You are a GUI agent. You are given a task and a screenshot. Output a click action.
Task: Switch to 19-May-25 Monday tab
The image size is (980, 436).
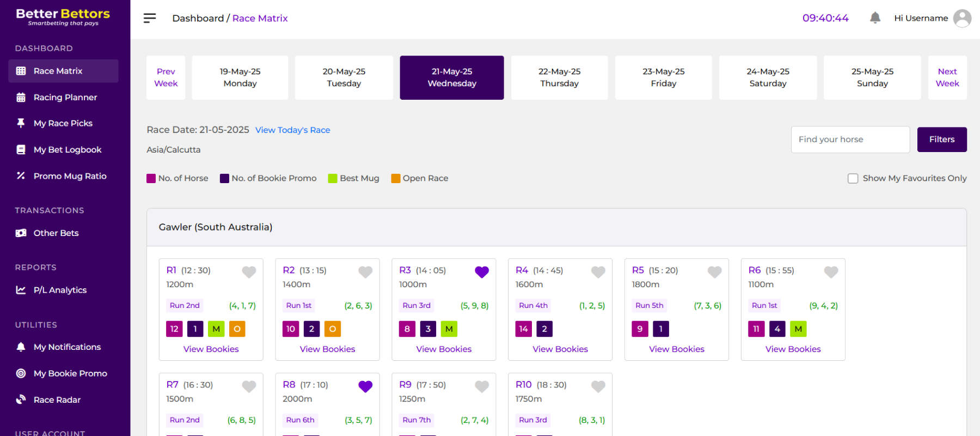point(240,77)
